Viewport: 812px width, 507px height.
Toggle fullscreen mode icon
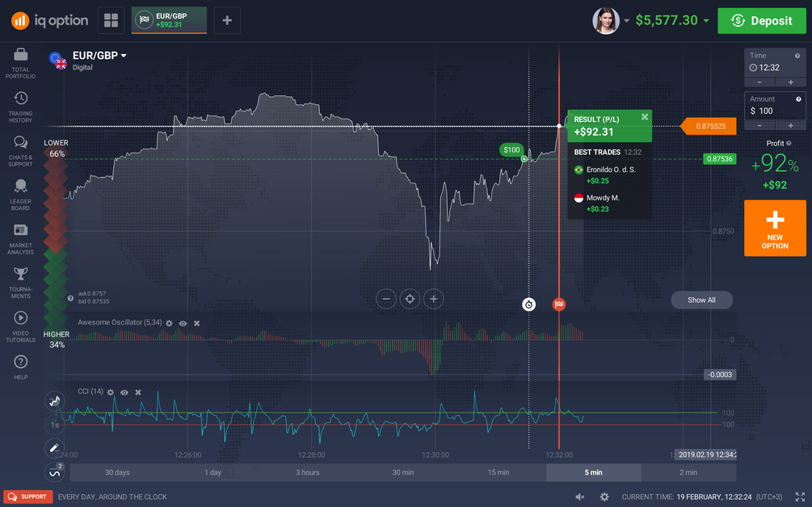click(x=800, y=497)
